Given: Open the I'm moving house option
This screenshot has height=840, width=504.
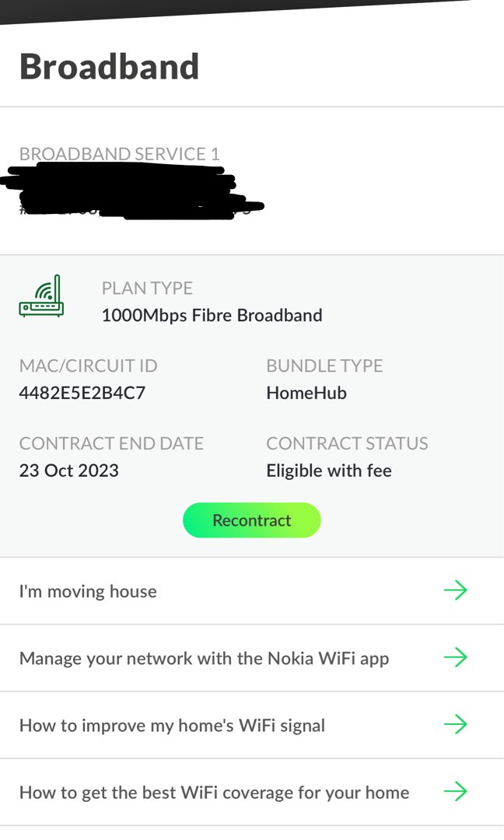Looking at the screenshot, I should [x=88, y=590].
